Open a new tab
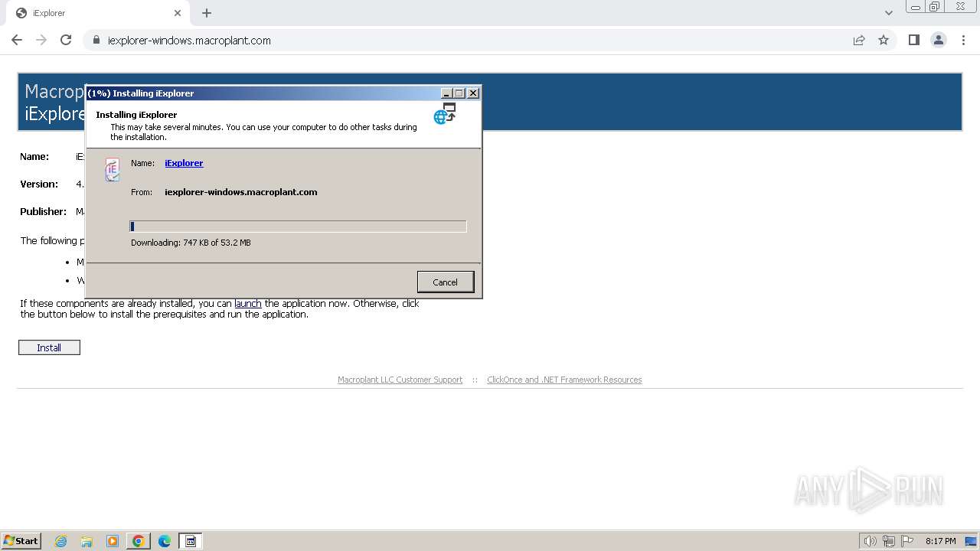This screenshot has width=980, height=551. pos(207,13)
